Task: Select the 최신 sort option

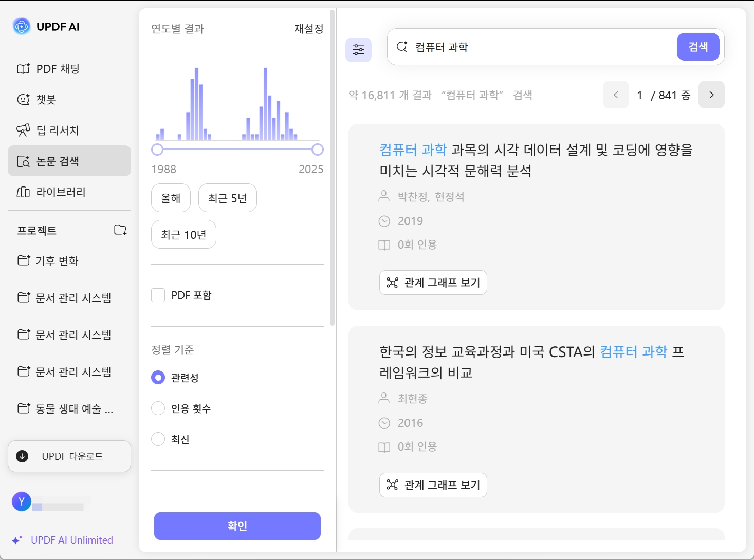Action: [x=158, y=439]
